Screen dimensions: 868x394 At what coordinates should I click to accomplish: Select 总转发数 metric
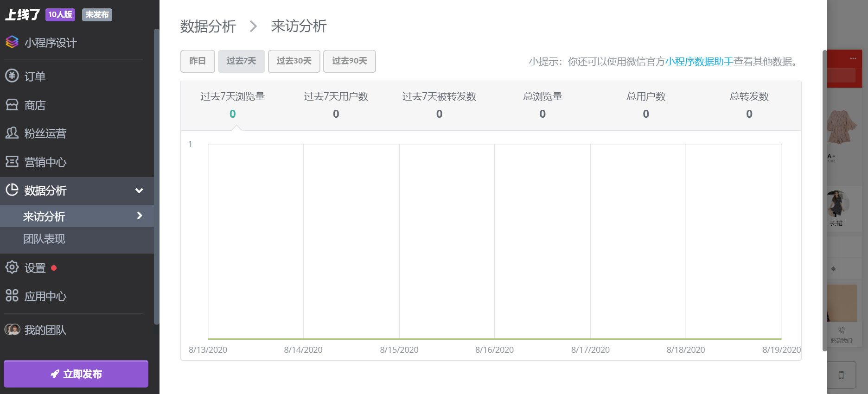coord(749,105)
